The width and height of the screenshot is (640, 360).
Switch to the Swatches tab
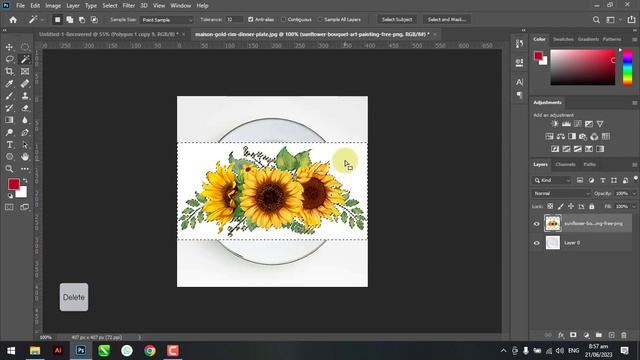tap(563, 39)
